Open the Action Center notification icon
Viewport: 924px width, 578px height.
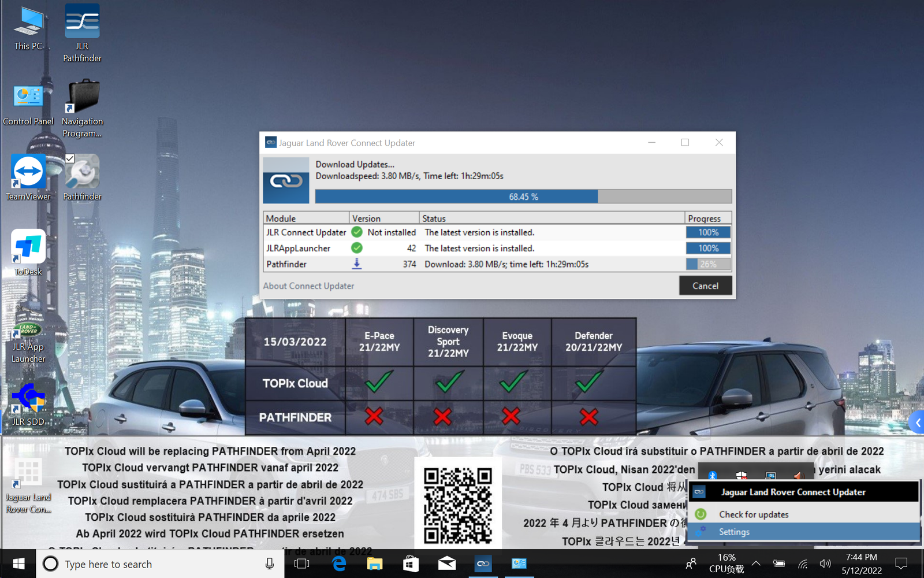[901, 564]
